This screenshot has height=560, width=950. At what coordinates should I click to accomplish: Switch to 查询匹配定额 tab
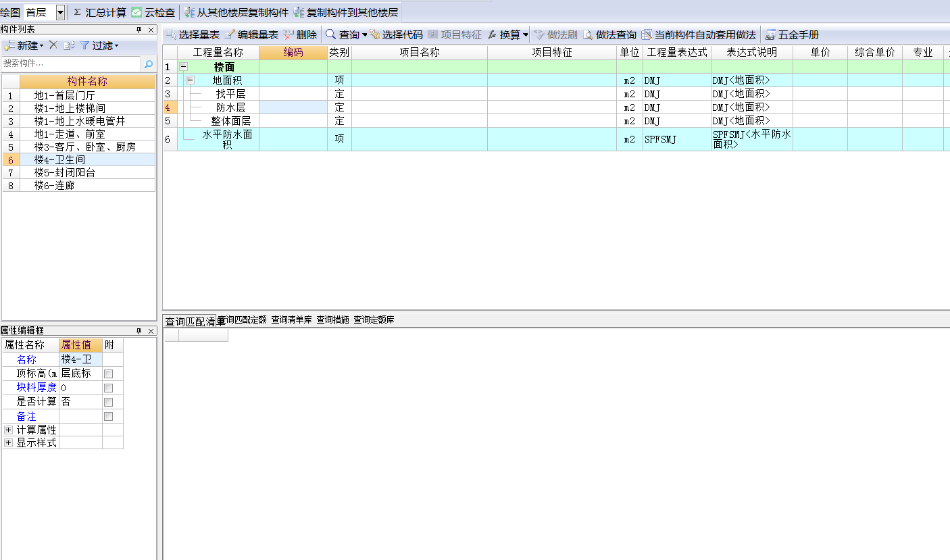point(243,320)
